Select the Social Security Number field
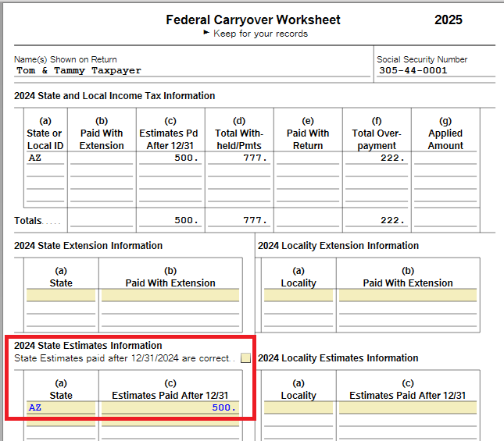Image resolution: width=504 pixels, height=441 pixels. pyautogui.click(x=434, y=70)
